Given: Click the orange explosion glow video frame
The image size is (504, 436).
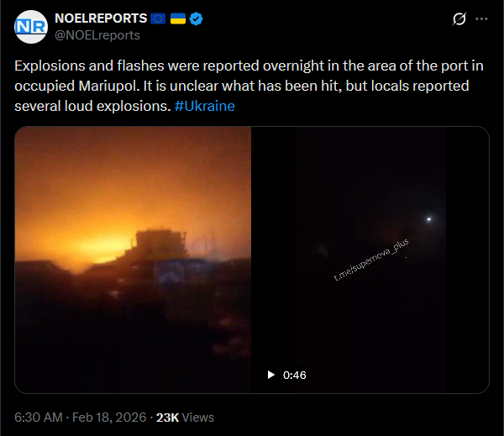Looking at the screenshot, I should pos(133,260).
